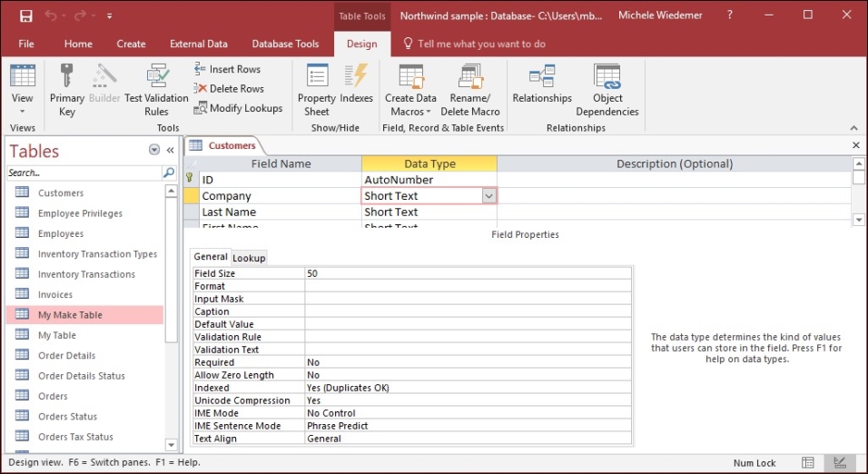Image resolution: width=868 pixels, height=474 pixels.
Task: Click the Builder wand icon
Action: point(104,84)
